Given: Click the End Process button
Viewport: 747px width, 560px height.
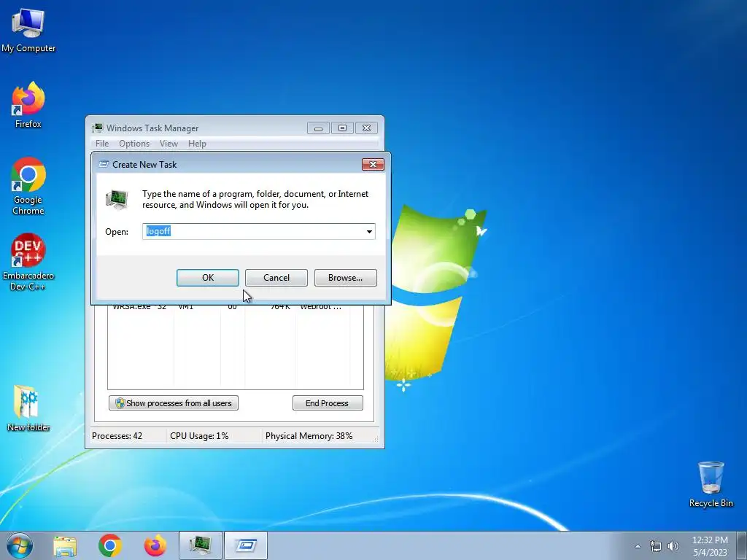Looking at the screenshot, I should (328, 402).
